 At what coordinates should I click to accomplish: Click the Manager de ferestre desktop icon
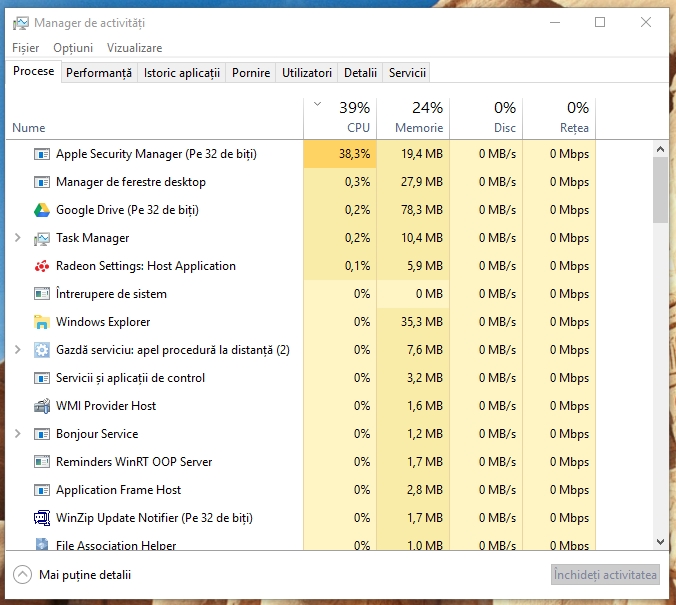click(x=42, y=182)
